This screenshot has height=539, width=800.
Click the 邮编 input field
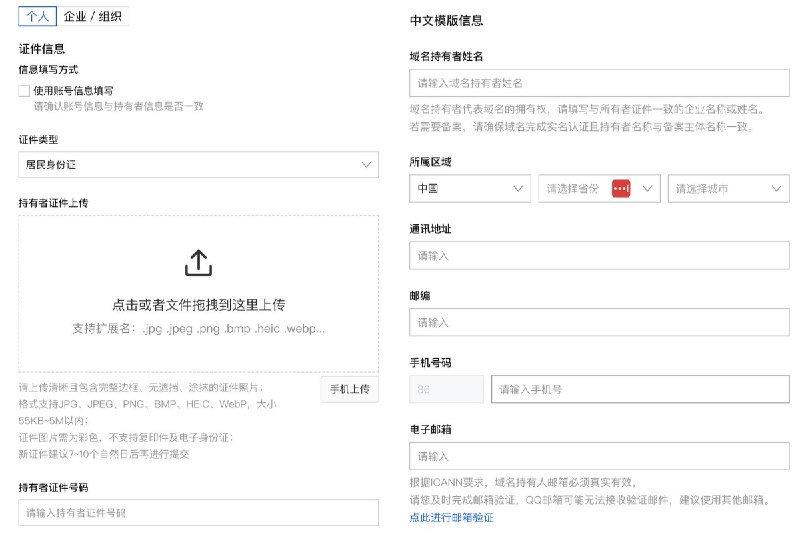coord(599,323)
